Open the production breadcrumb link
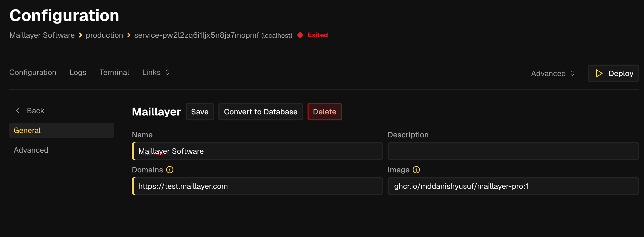The height and width of the screenshot is (237, 644). pos(104,35)
